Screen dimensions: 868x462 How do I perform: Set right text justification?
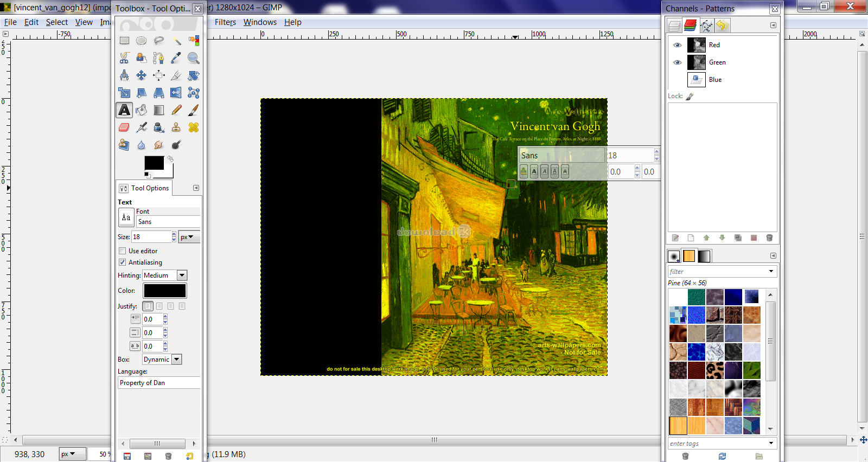159,306
